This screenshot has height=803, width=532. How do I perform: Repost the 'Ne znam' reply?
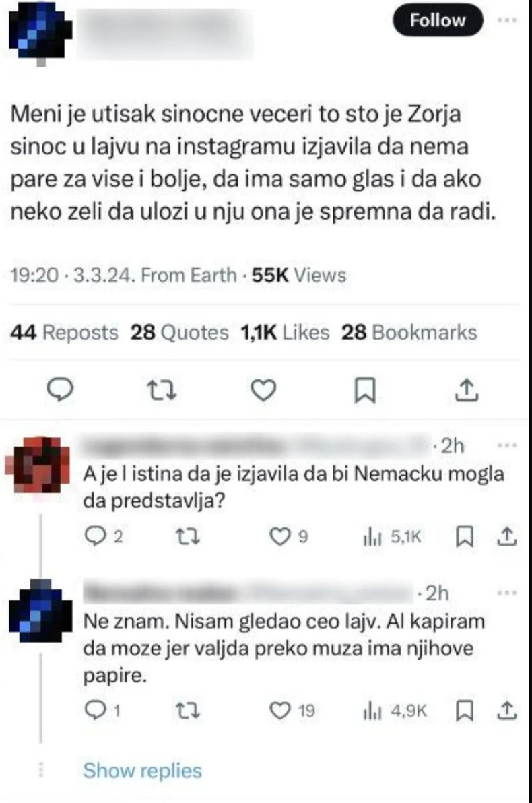(x=182, y=710)
